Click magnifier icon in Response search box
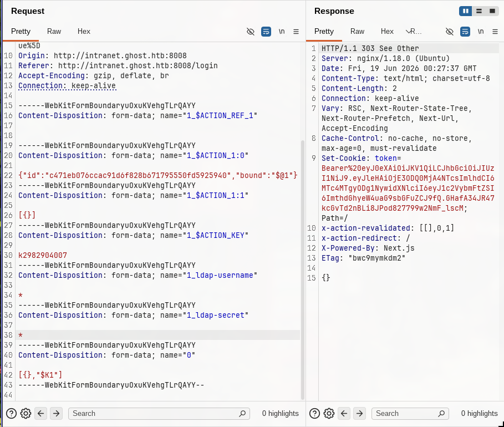The height and width of the screenshot is (427, 504). 442,414
